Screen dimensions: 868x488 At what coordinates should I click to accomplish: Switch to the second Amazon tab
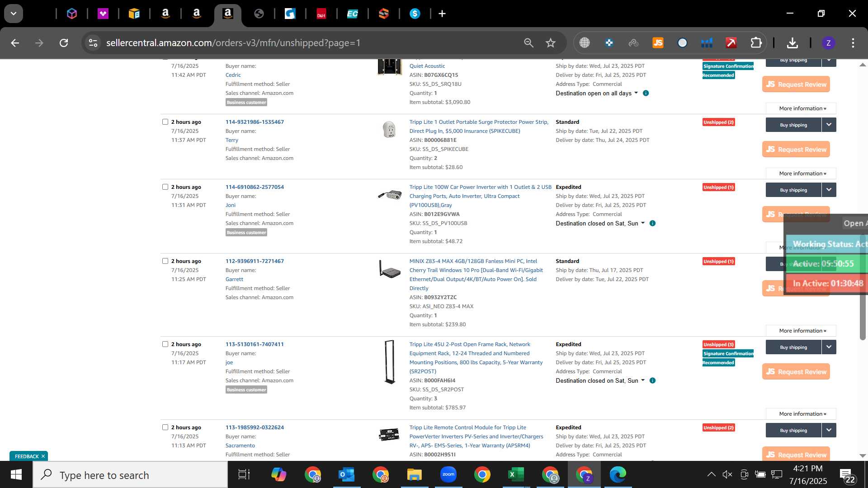pyautogui.click(x=197, y=14)
